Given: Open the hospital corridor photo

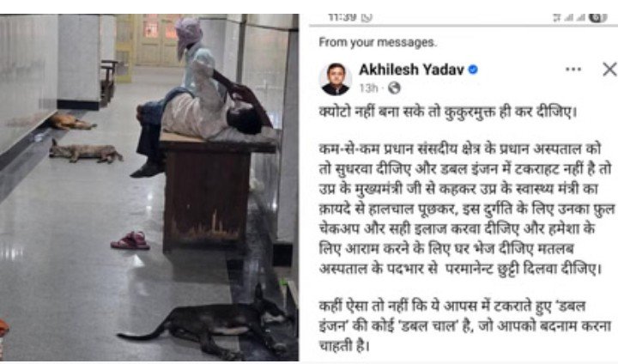Looking at the screenshot, I should (149, 187).
